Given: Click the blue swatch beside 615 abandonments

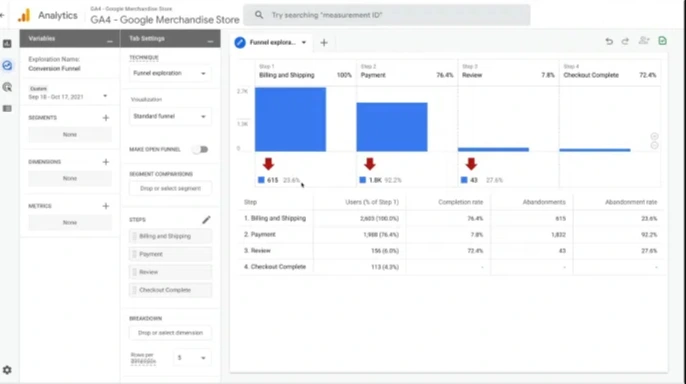Looking at the screenshot, I should point(261,180).
